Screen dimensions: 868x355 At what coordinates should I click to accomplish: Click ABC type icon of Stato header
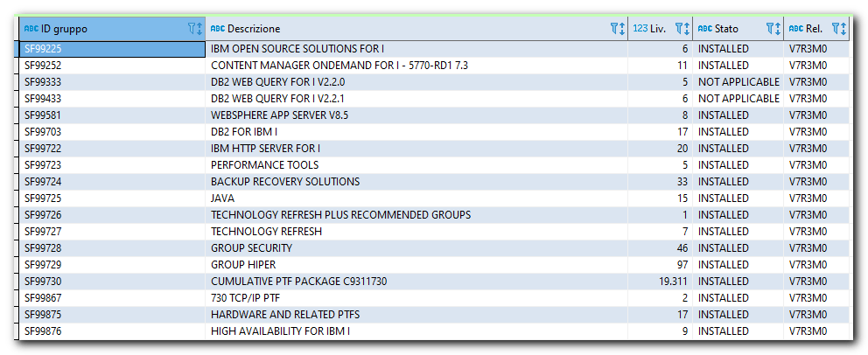pyautogui.click(x=704, y=29)
